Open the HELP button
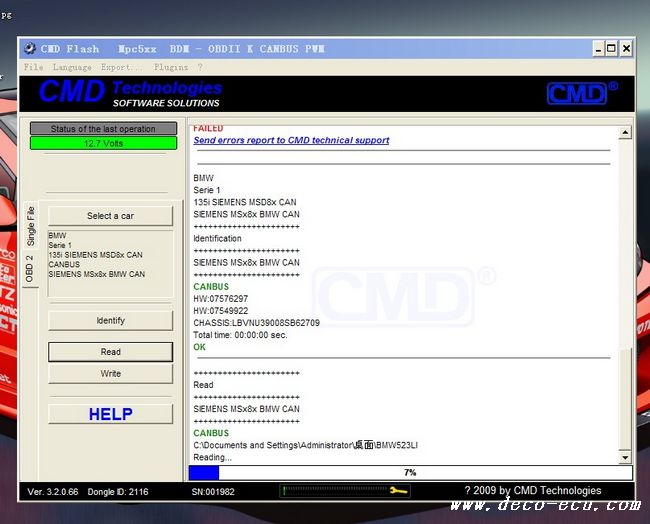 (110, 414)
